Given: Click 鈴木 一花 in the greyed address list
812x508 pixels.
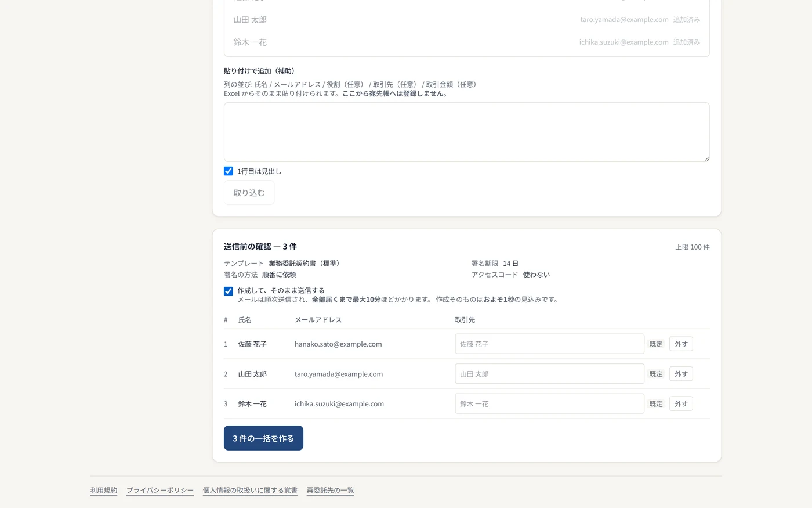Looking at the screenshot, I should click(250, 42).
